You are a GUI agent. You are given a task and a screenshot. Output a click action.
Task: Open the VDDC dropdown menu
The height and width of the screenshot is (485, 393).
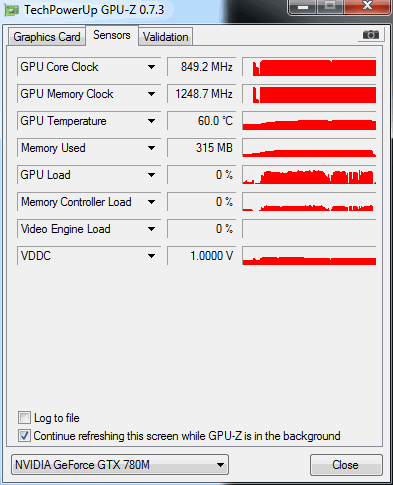coord(151,256)
